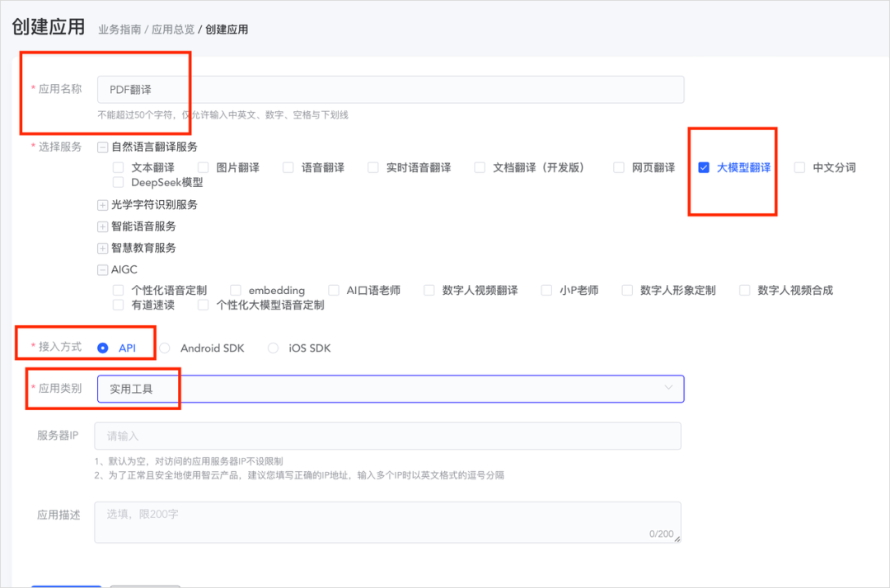Check the 图片翻译 service option
The image size is (890, 588).
click(204, 167)
